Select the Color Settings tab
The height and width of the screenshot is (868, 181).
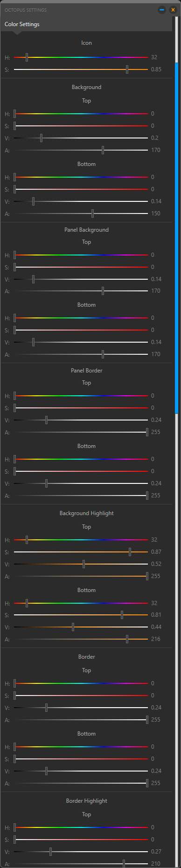click(22, 24)
